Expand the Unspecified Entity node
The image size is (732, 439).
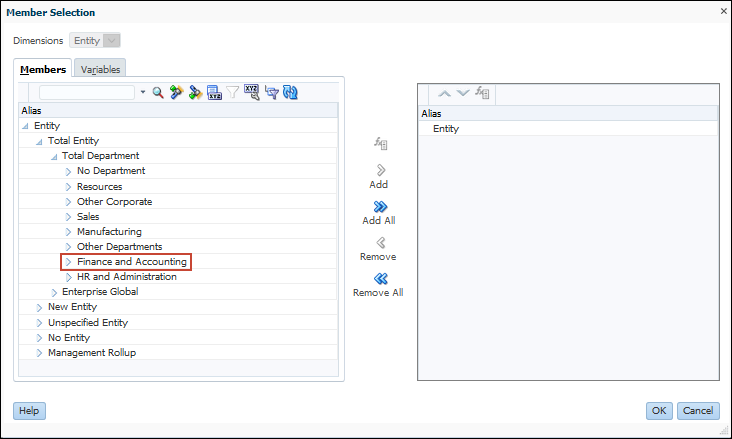[x=39, y=323]
